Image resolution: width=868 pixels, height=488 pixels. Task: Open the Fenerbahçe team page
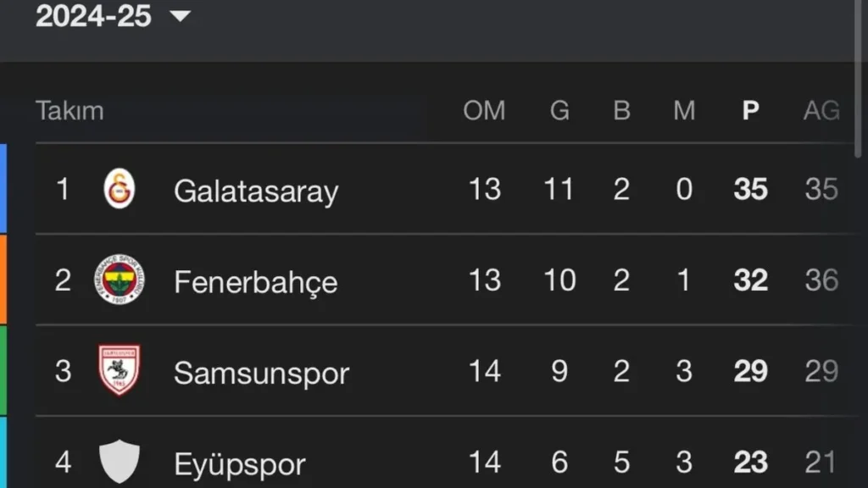tap(255, 281)
